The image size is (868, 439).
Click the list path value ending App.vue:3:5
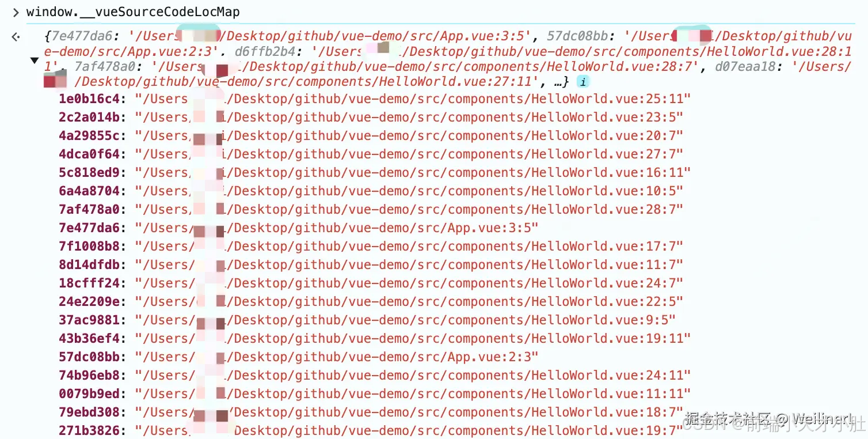click(x=337, y=228)
